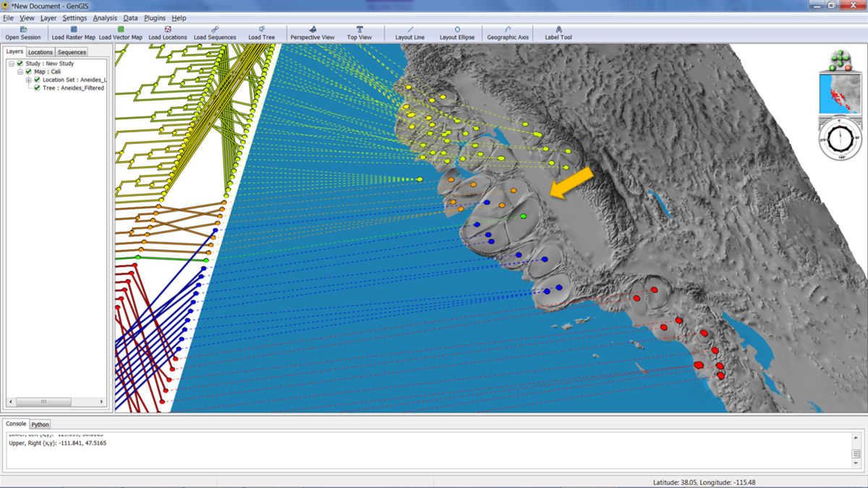Viewport: 868px width, 488px height.
Task: Switch to the Sequences tab
Action: (x=72, y=52)
